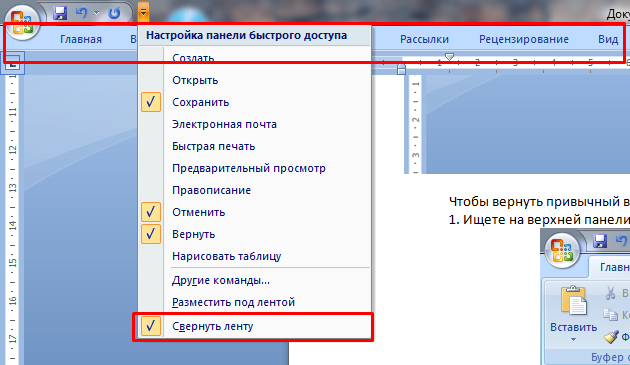Open the Рецензирование ribbon tab

point(524,39)
